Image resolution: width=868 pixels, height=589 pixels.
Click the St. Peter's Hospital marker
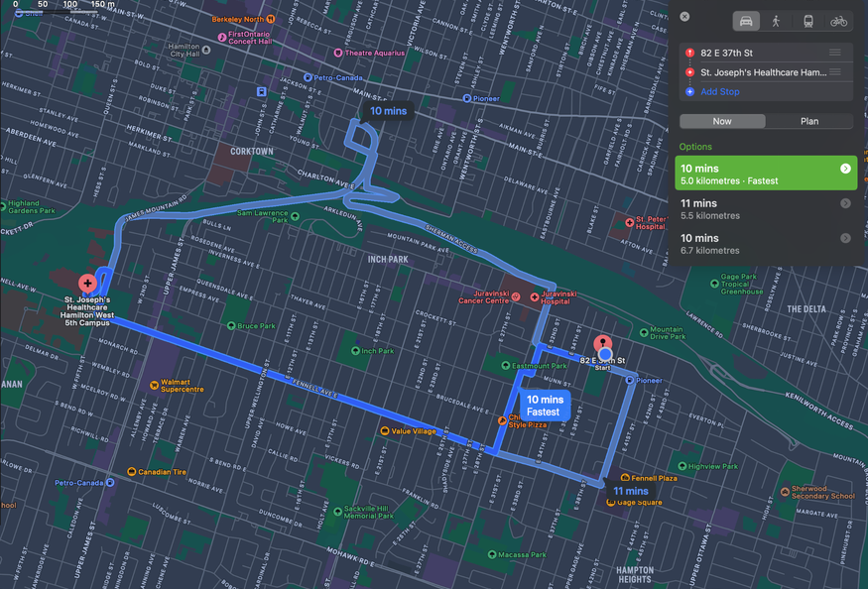[629, 222]
